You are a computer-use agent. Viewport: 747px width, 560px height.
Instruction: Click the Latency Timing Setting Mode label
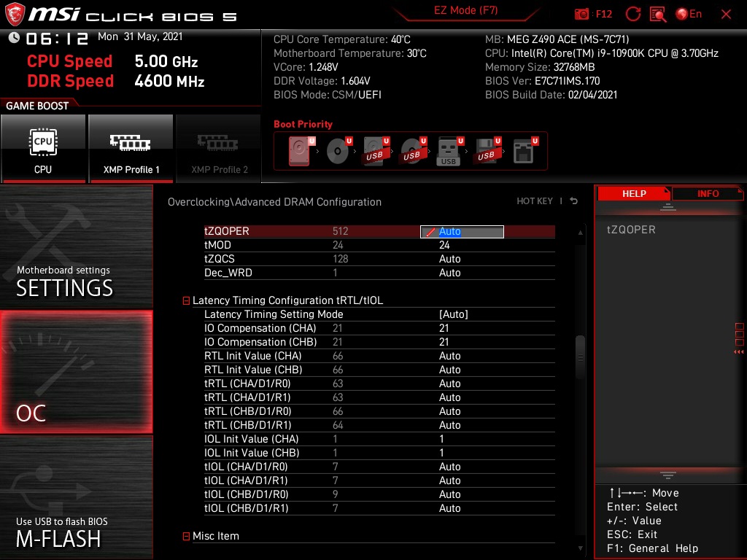tap(274, 314)
